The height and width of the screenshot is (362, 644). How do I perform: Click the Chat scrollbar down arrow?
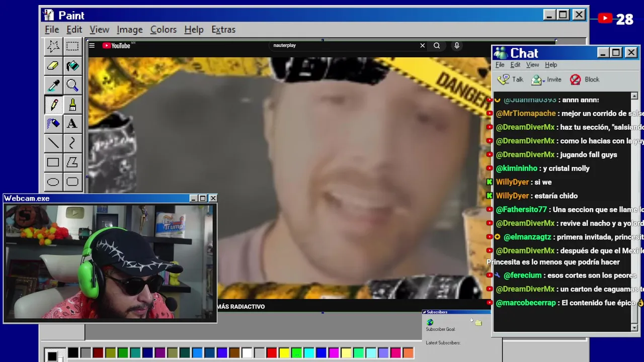(x=634, y=327)
